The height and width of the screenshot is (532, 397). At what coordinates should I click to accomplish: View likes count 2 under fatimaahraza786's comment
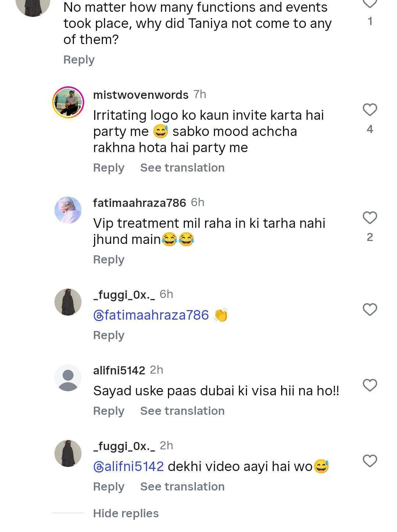tap(370, 237)
